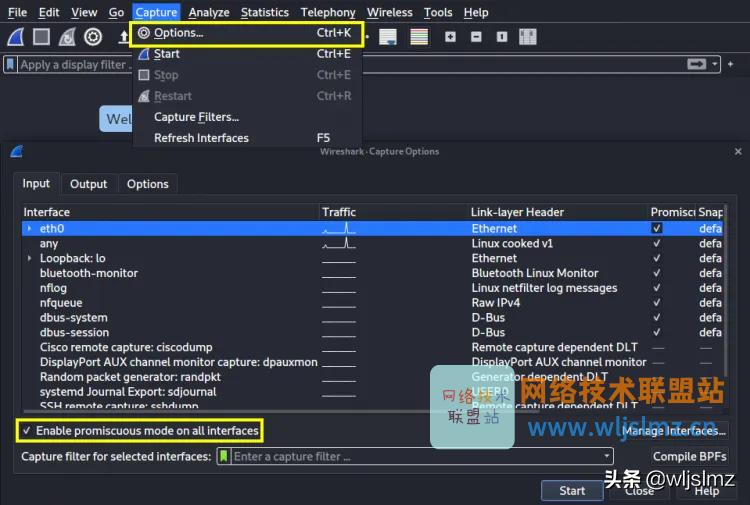750x505 pixels.
Task: Toggle promiscuous checkmark for the 'any' interface
Action: point(656,243)
